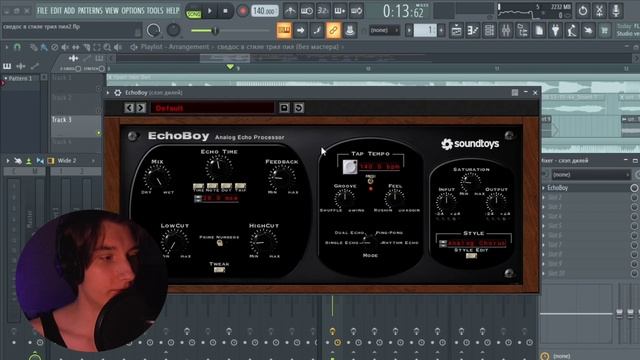Stop playback with the stop button
Image resolution: width=640 pixels, height=360 pixels.
(225, 11)
